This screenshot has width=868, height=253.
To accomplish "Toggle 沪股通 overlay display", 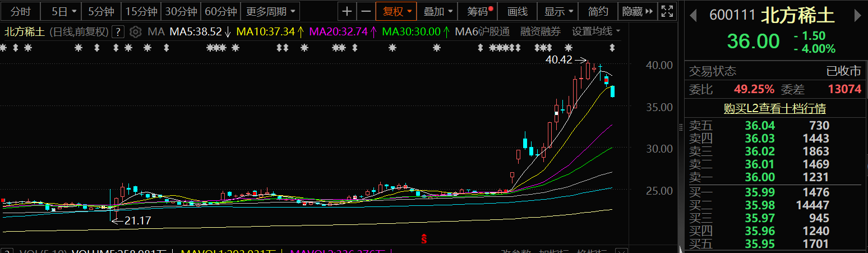I will tap(494, 32).
